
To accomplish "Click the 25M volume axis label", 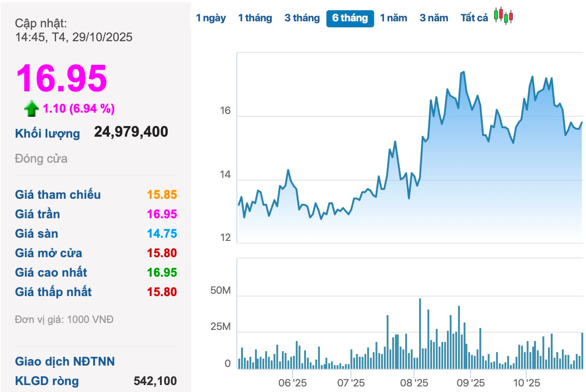I will (x=220, y=327).
